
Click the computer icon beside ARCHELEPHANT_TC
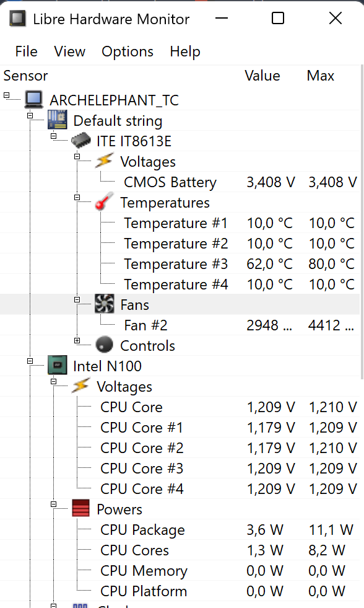[x=33, y=99]
